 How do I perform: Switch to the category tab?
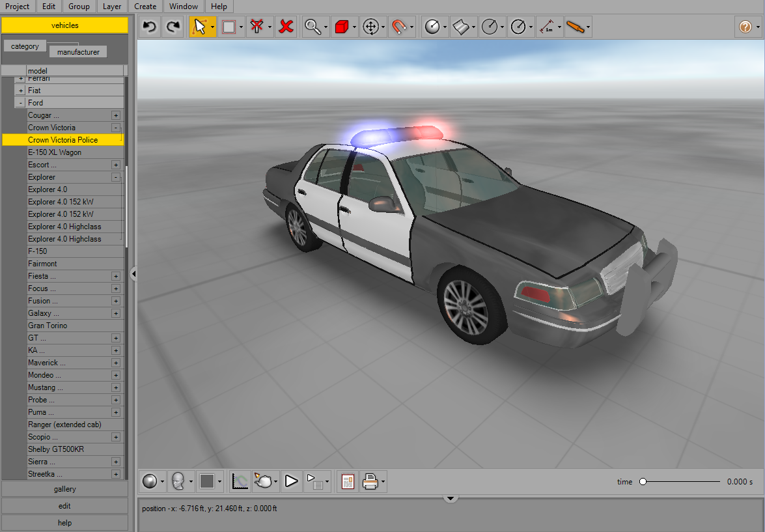pyautogui.click(x=24, y=46)
